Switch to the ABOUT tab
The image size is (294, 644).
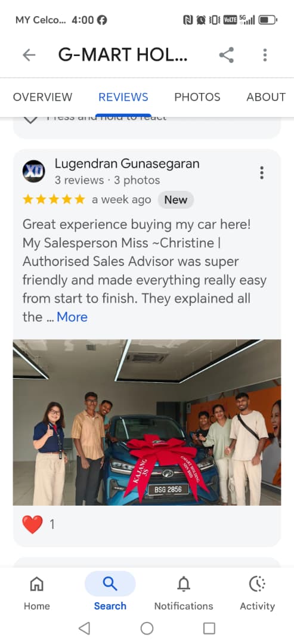click(266, 97)
